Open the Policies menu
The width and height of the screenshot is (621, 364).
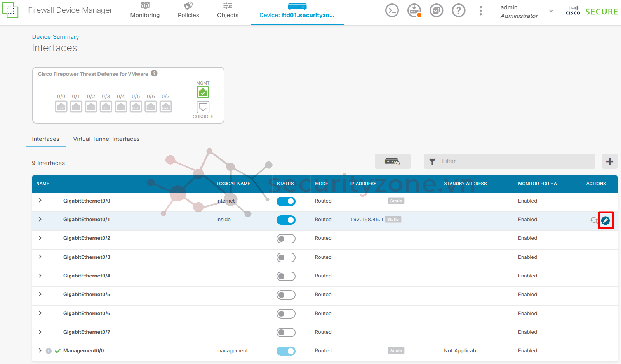(x=188, y=10)
